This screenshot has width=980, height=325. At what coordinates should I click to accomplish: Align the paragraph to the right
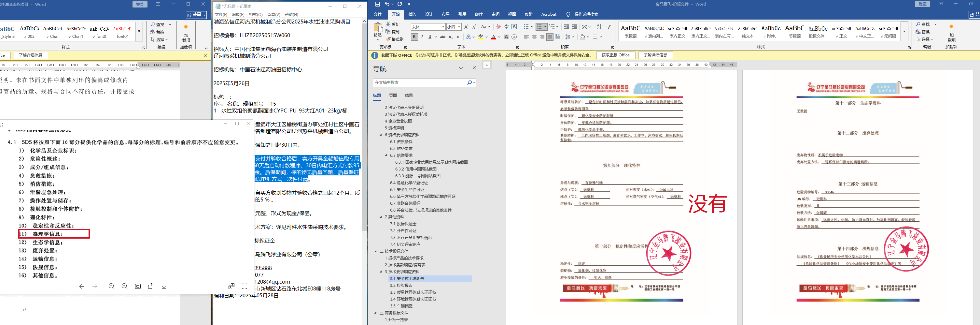(x=542, y=37)
